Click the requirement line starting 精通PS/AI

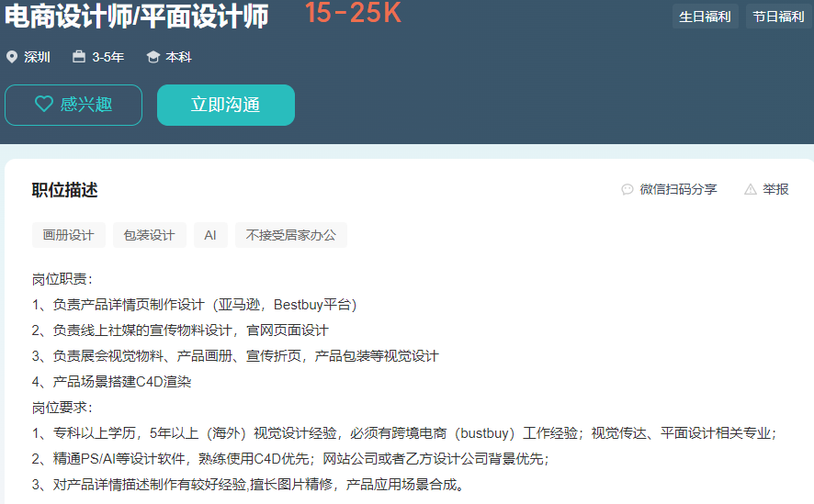[x=290, y=459]
